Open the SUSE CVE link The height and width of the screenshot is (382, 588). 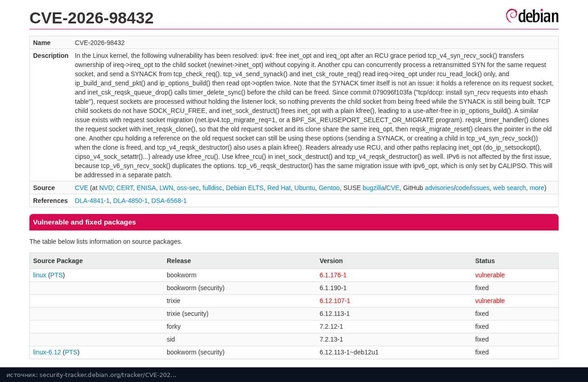(x=393, y=188)
